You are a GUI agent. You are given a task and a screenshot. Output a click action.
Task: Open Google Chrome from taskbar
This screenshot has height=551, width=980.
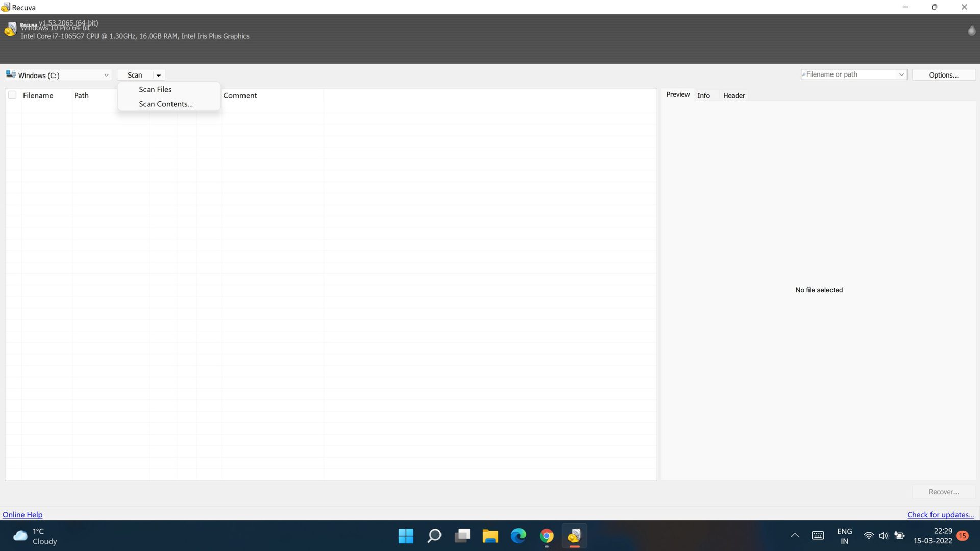pos(546,536)
